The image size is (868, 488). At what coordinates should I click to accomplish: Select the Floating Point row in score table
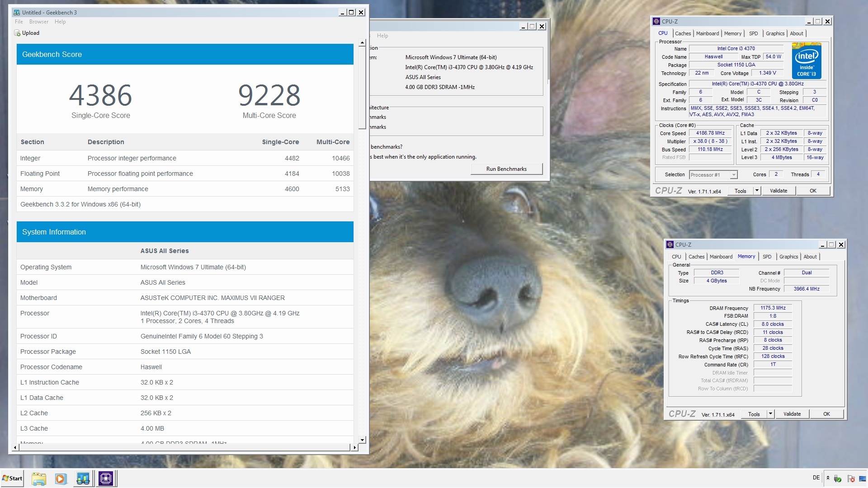point(185,174)
